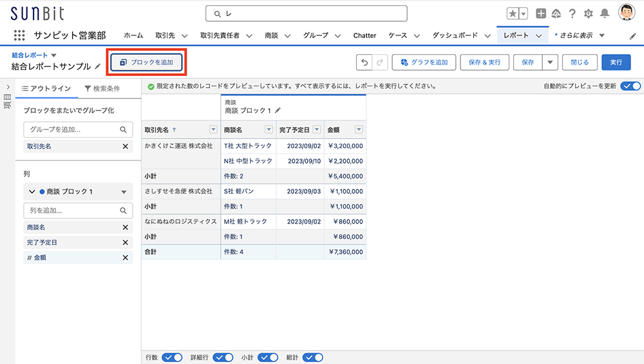Click the 実行 button
The width and height of the screenshot is (644, 364).
616,62
